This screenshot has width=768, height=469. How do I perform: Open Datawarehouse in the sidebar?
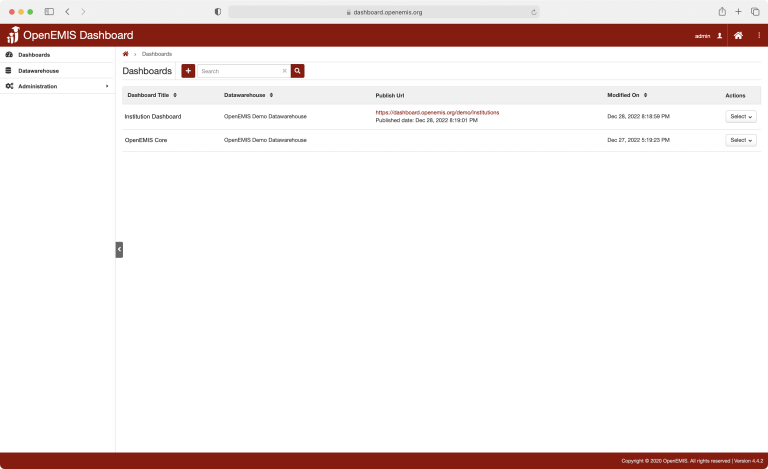(38, 71)
